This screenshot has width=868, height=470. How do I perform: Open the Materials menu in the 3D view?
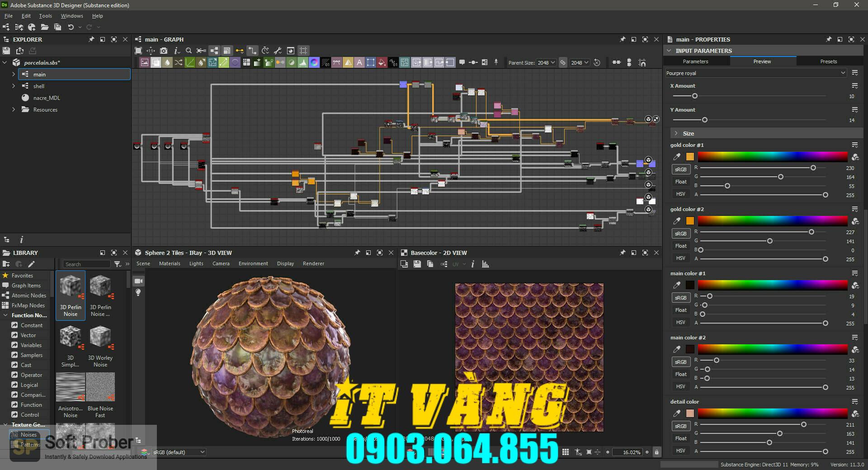(170, 263)
